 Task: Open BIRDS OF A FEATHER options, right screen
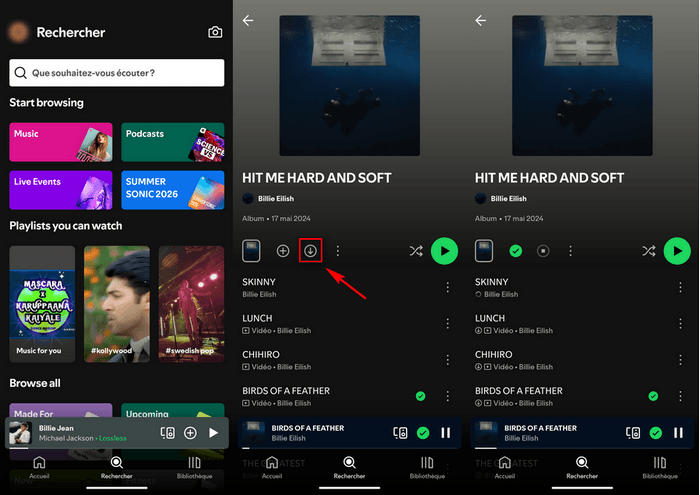680,396
